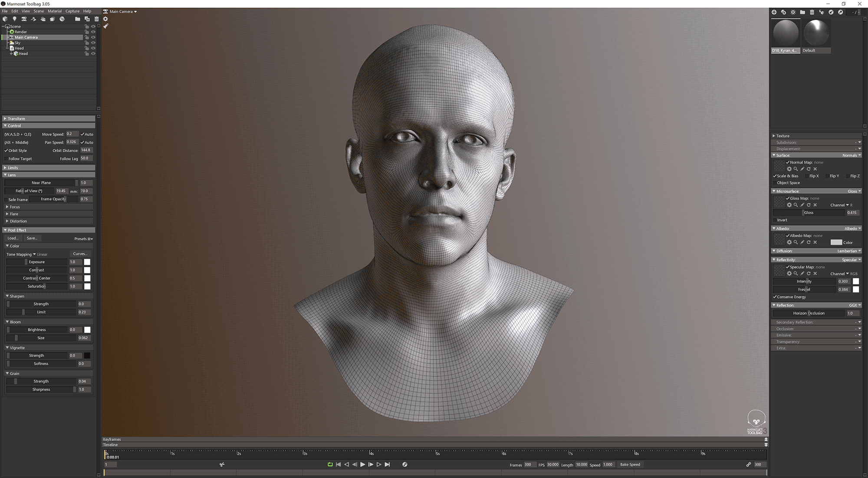Open the Edit menu

[15, 11]
